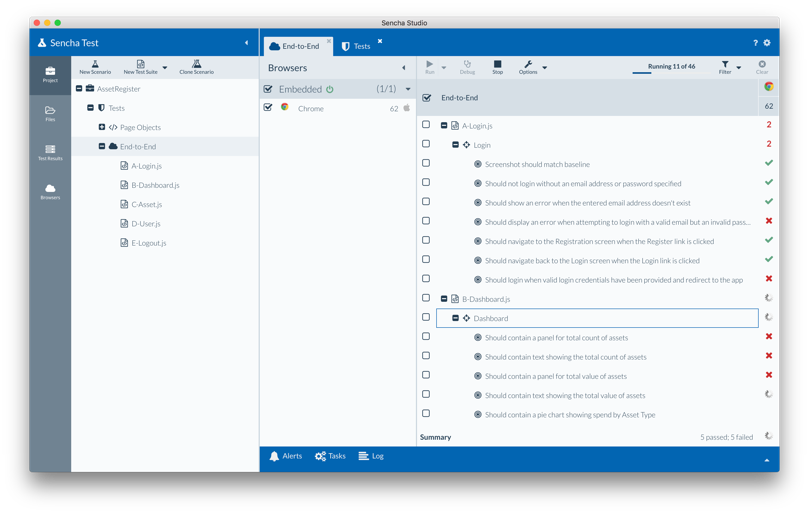809x514 pixels.
Task: Clear the test results
Action: 762,64
